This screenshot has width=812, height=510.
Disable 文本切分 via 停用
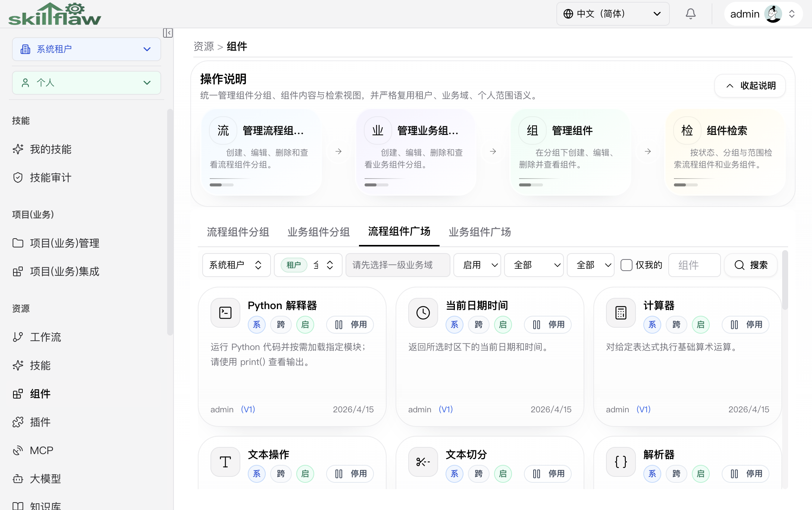[x=548, y=474]
